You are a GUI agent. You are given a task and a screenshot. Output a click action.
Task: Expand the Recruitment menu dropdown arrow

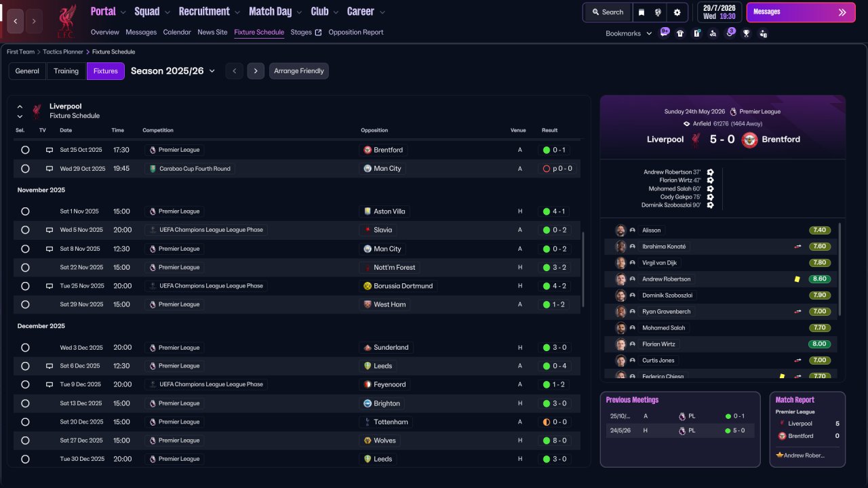[237, 12]
